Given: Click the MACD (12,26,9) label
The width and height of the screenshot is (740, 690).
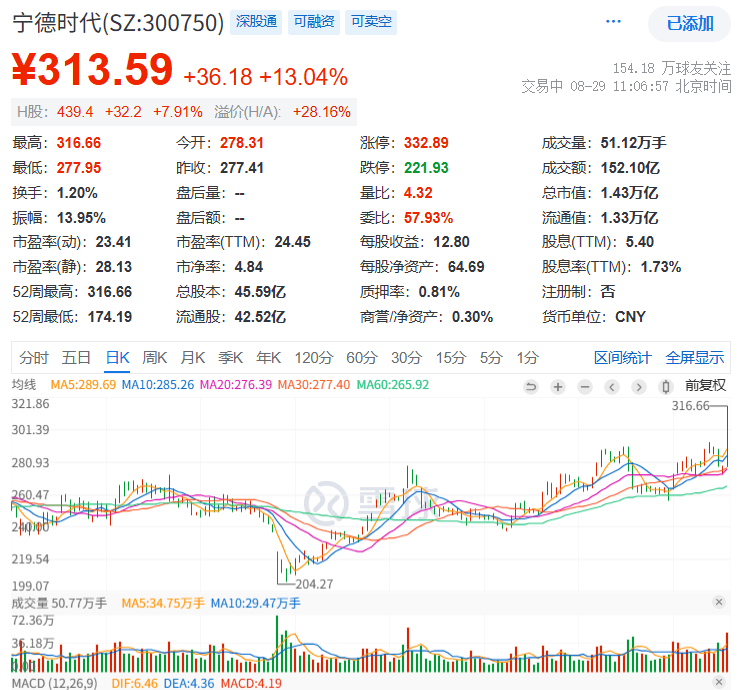Looking at the screenshot, I should tap(55, 683).
